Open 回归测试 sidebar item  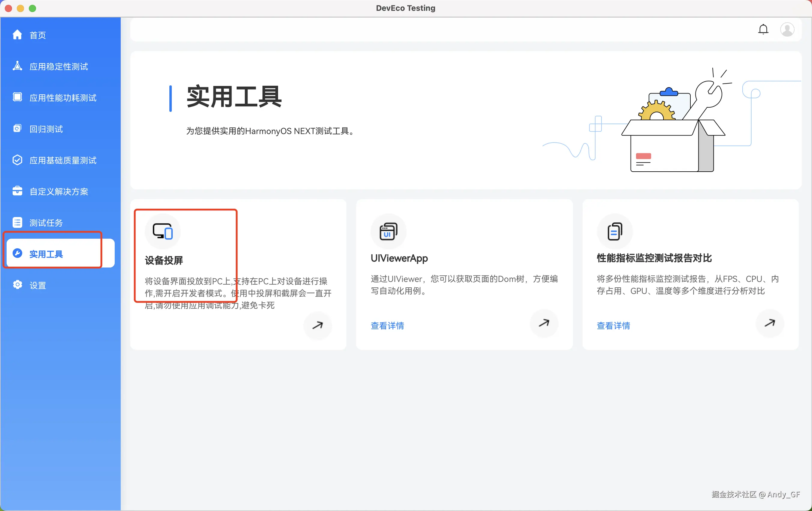(46, 129)
